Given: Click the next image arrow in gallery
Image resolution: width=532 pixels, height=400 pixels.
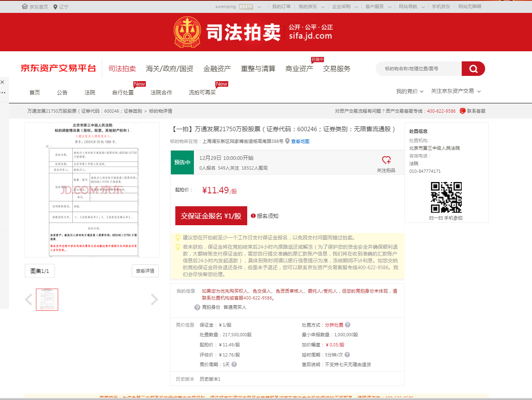Looking at the screenshot, I should 154,299.
